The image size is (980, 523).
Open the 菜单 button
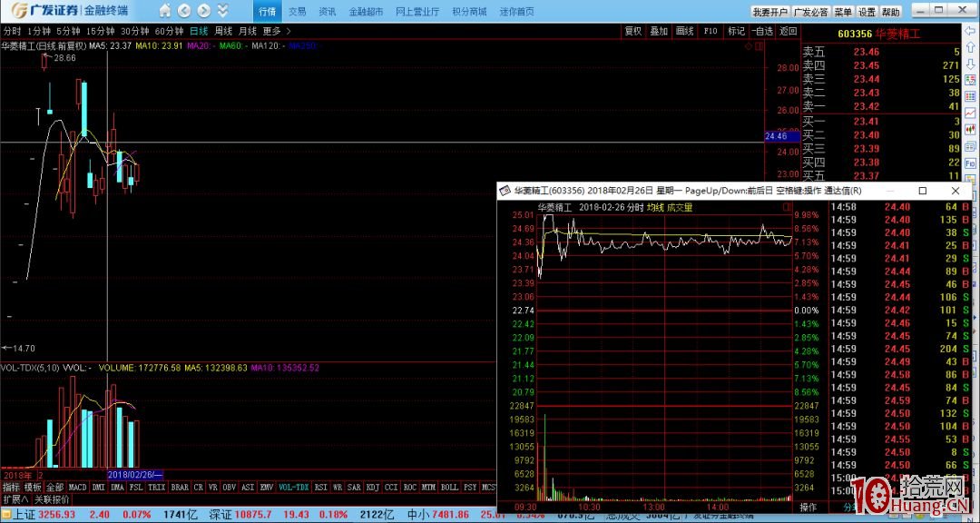pos(842,12)
